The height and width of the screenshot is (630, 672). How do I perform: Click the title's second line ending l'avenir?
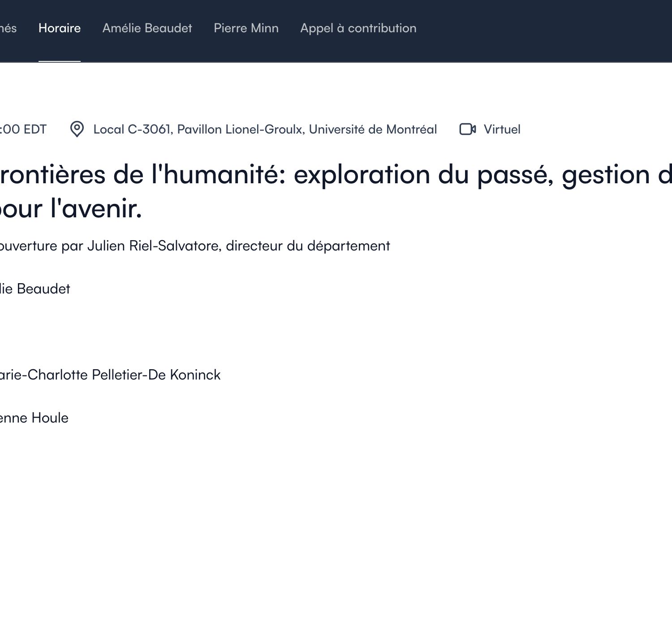[x=72, y=209]
